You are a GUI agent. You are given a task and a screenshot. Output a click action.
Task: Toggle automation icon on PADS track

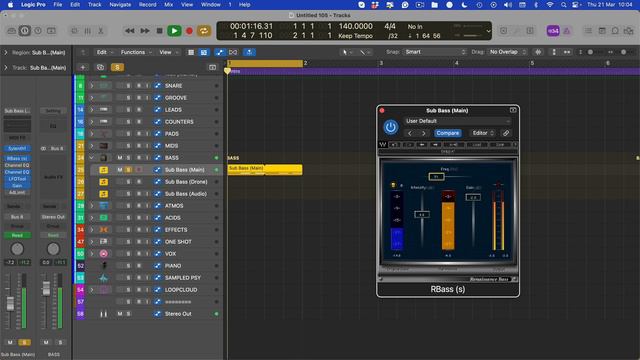158,134
